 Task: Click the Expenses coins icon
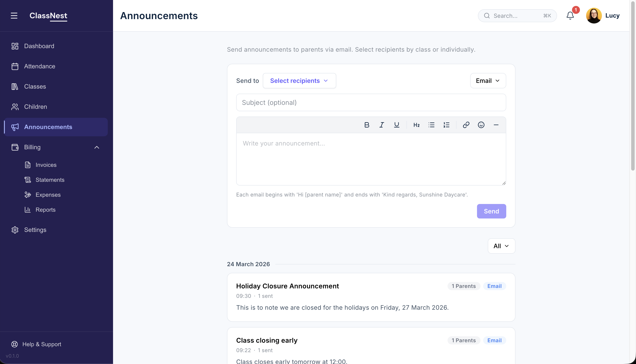point(28,195)
